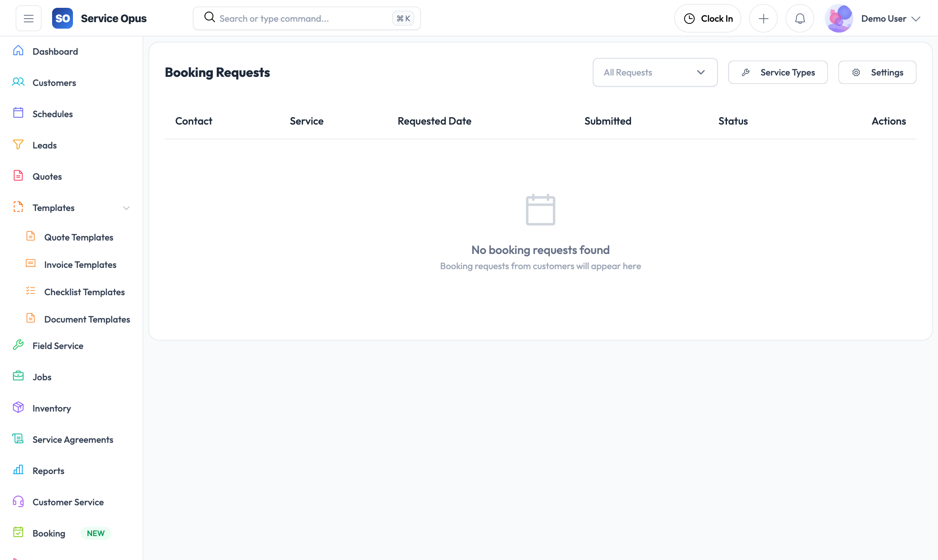The image size is (938, 560).
Task: Click the Service Types button
Action: click(778, 72)
